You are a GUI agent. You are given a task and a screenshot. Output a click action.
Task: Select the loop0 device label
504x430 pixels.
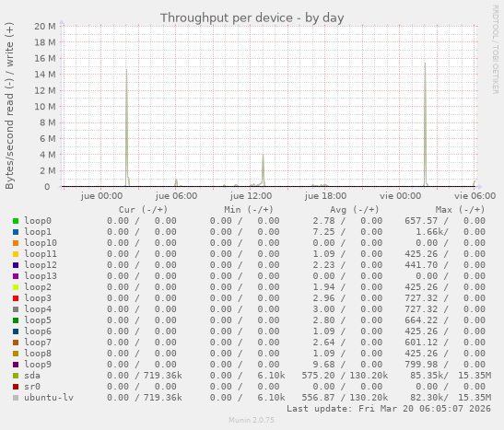38,221
